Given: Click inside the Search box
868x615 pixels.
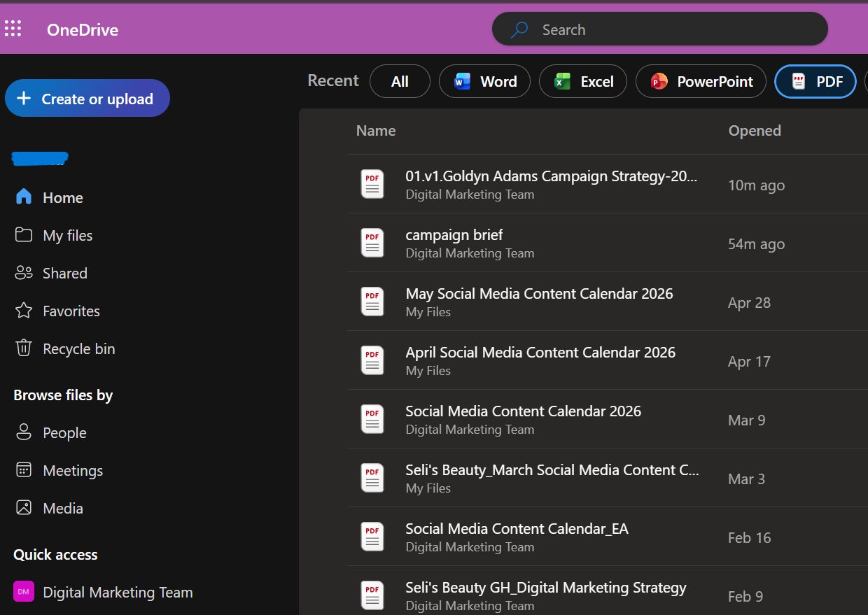Looking at the screenshot, I should pos(660,29).
